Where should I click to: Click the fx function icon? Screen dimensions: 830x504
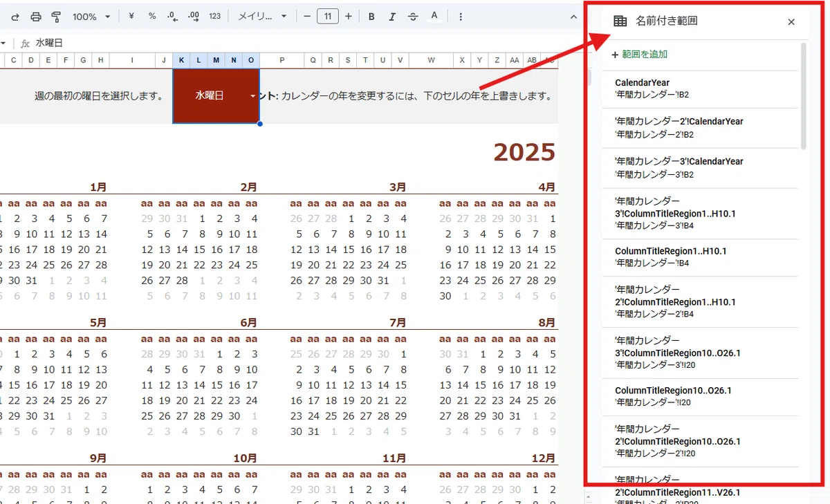pyautogui.click(x=25, y=43)
